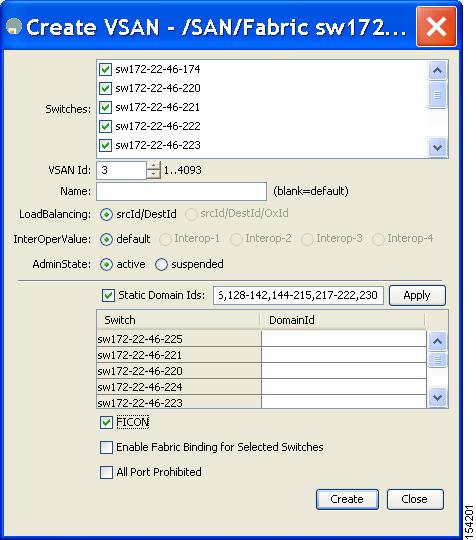Uncheck switch sw172-22-46-174
476x540 pixels.
105,69
